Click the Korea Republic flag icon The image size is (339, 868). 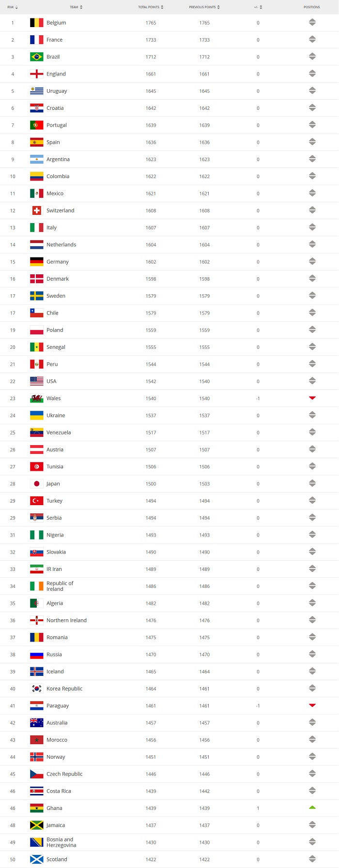pos(36,688)
